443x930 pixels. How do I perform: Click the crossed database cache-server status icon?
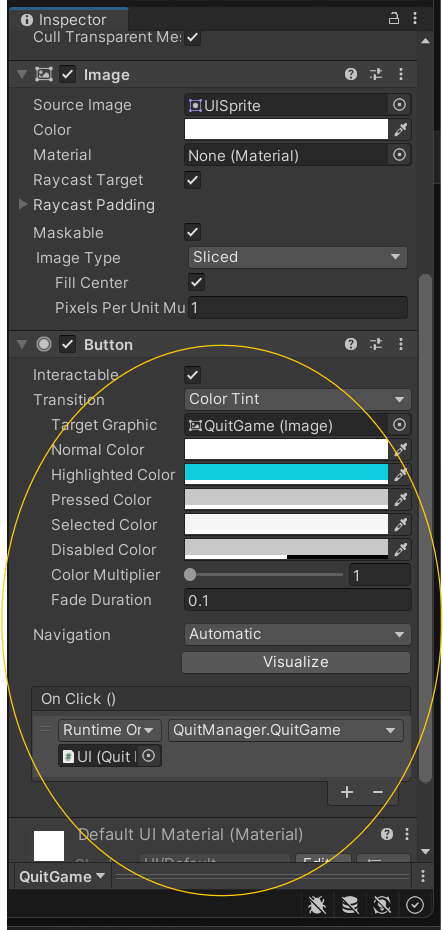(x=350, y=905)
